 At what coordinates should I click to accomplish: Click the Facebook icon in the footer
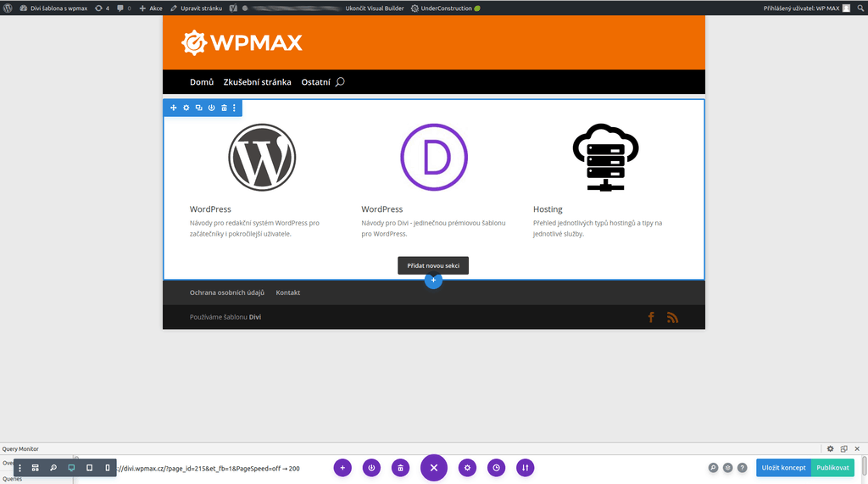coord(651,317)
